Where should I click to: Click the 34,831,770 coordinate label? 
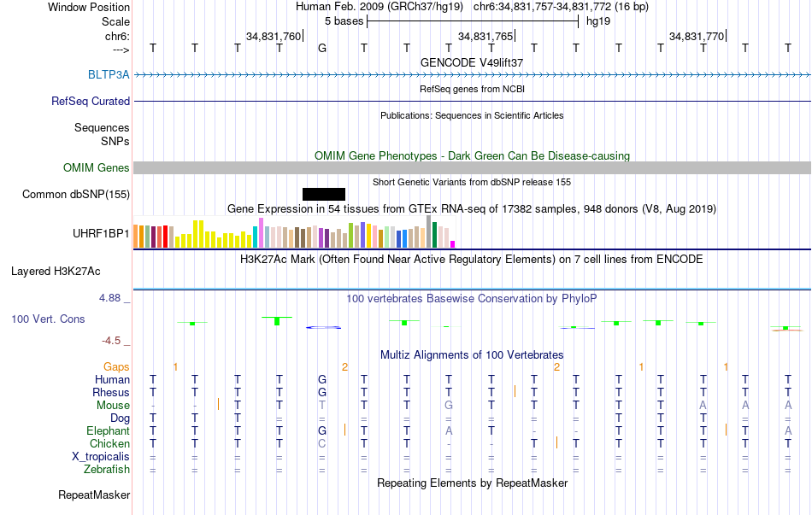(x=696, y=36)
